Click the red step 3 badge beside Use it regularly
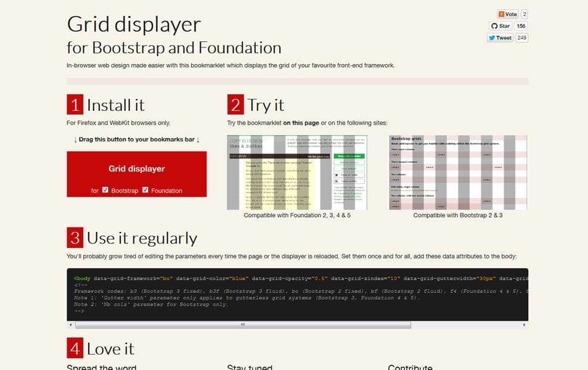The image size is (588, 370). click(x=74, y=237)
